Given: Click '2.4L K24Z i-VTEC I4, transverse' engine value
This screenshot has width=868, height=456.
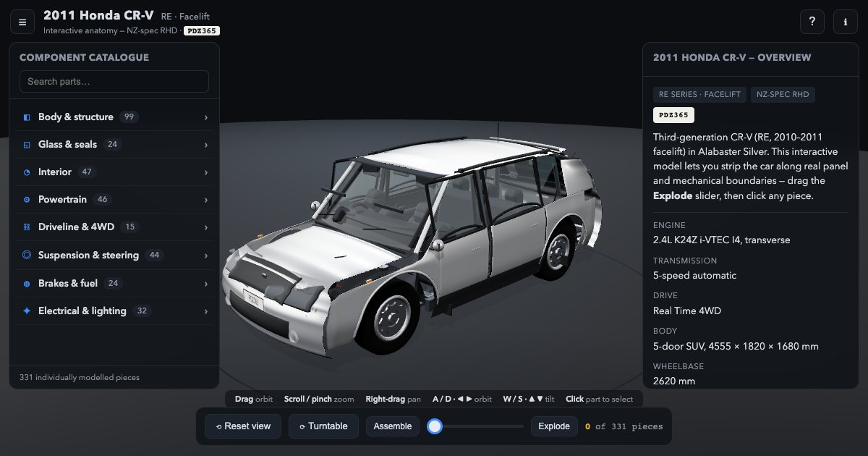Looking at the screenshot, I should point(722,240).
